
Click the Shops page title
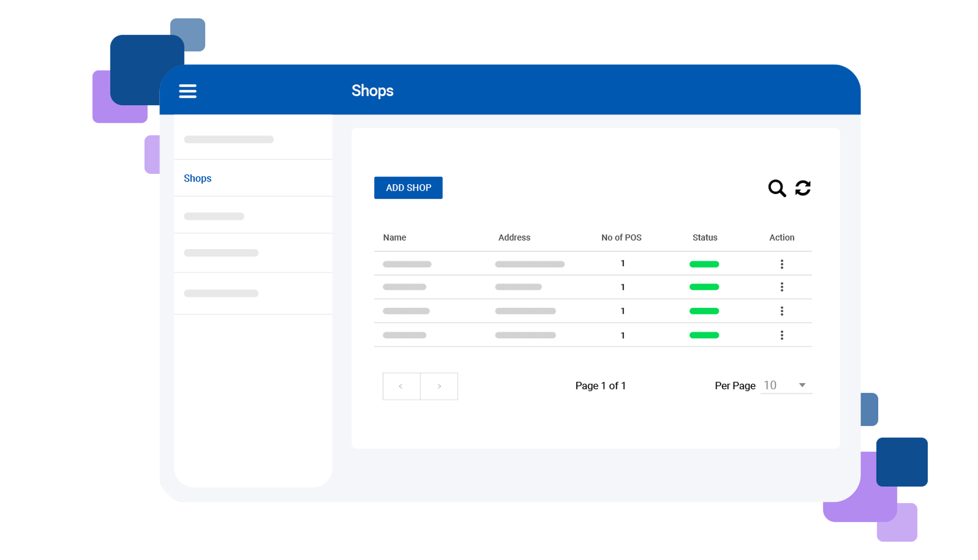point(372,91)
